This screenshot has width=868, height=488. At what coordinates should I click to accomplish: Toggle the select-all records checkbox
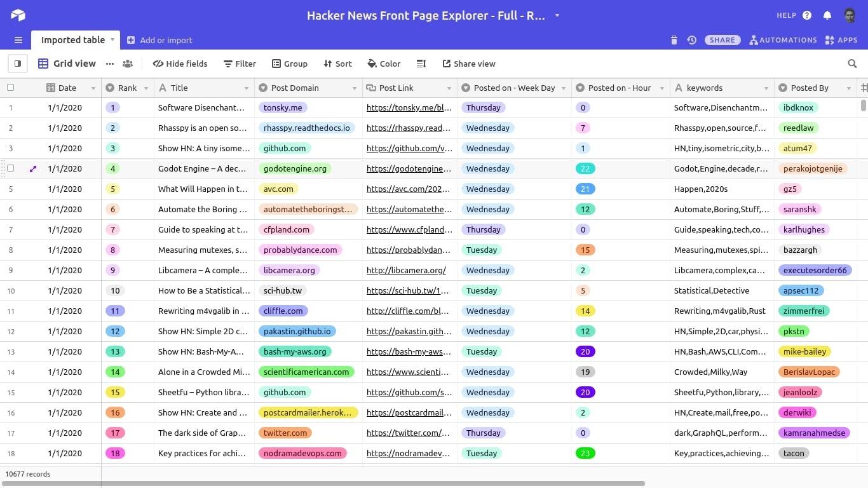(9, 88)
